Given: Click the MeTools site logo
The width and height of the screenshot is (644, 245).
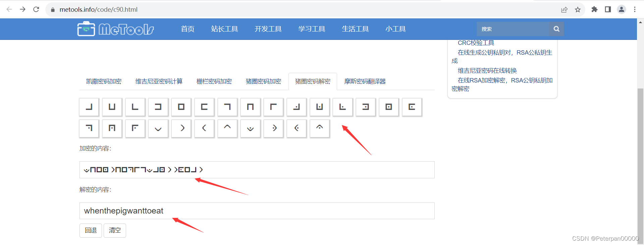Looking at the screenshot, I should (116, 29).
